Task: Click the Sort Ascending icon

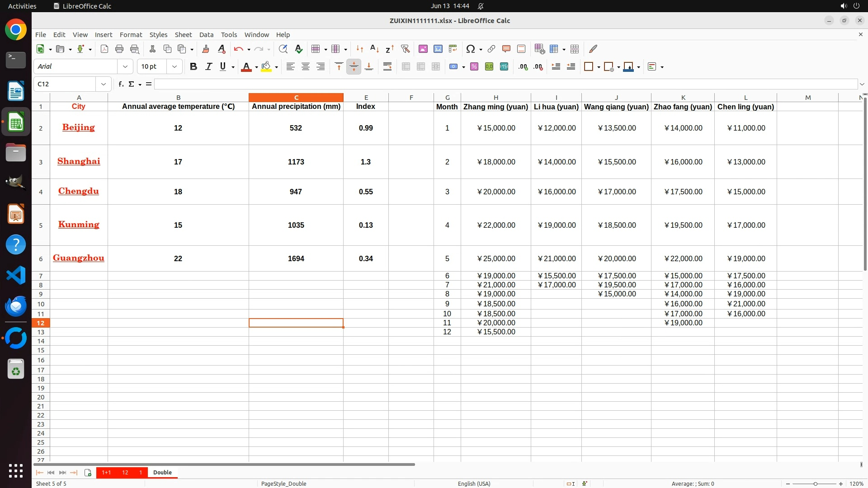Action: click(374, 49)
